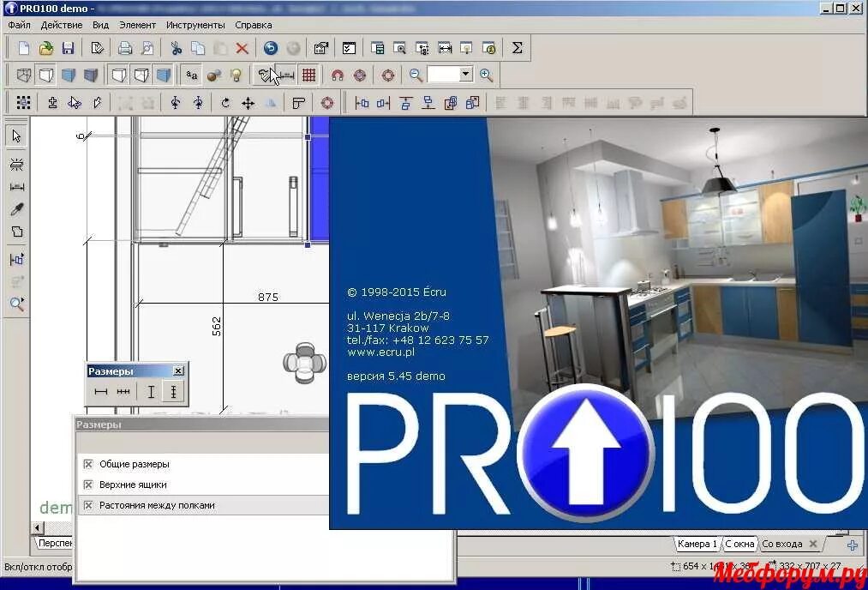Open a project file from toolbar
The width and height of the screenshot is (868, 590).
46,48
